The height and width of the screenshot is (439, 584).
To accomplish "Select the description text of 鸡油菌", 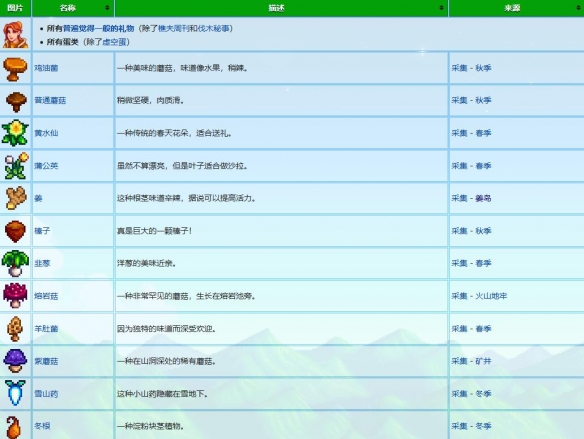I will pos(182,68).
